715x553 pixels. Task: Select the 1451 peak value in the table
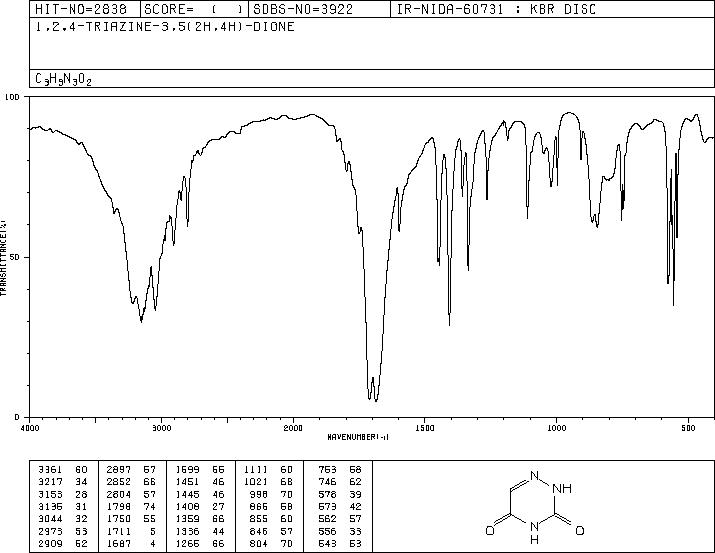click(x=187, y=481)
